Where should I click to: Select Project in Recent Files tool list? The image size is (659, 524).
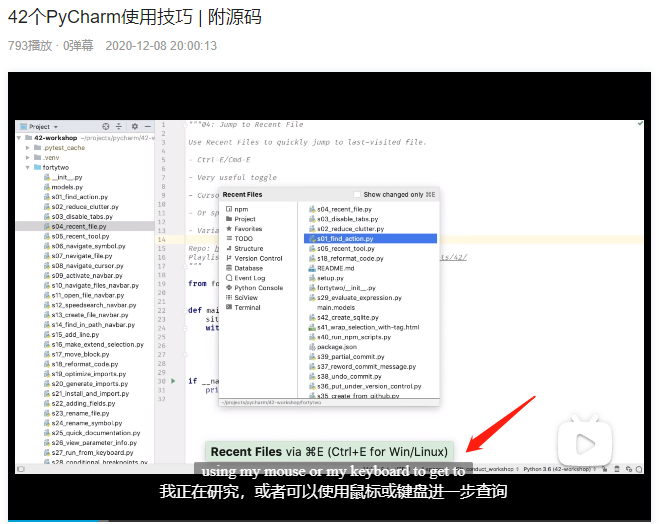click(x=240, y=219)
